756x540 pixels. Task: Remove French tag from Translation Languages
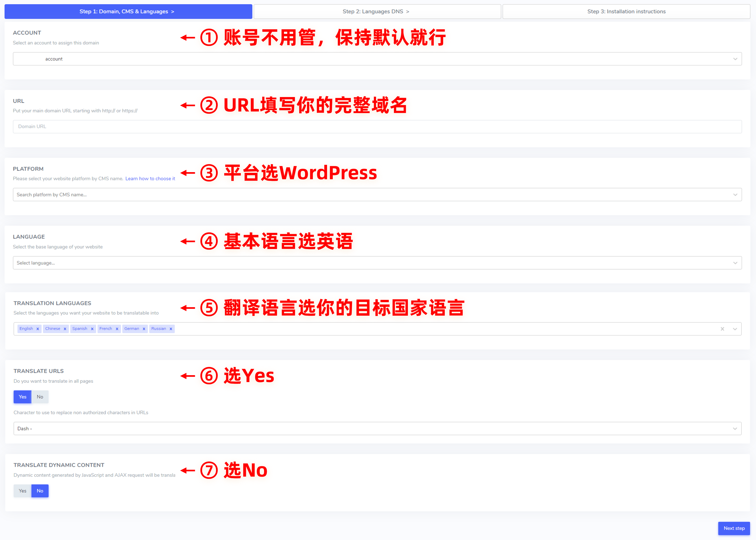click(115, 328)
